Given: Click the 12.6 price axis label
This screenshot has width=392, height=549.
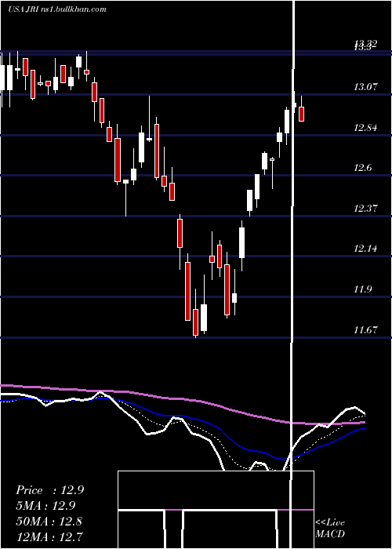Looking at the screenshot, I should pyautogui.click(x=362, y=168).
